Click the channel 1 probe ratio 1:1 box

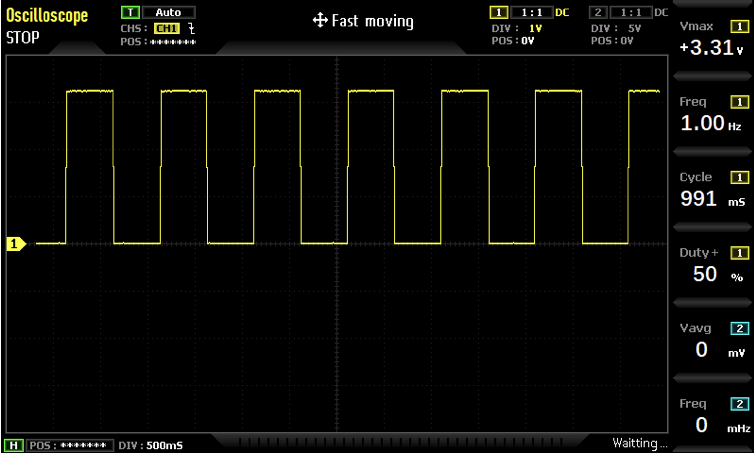pyautogui.click(x=532, y=13)
